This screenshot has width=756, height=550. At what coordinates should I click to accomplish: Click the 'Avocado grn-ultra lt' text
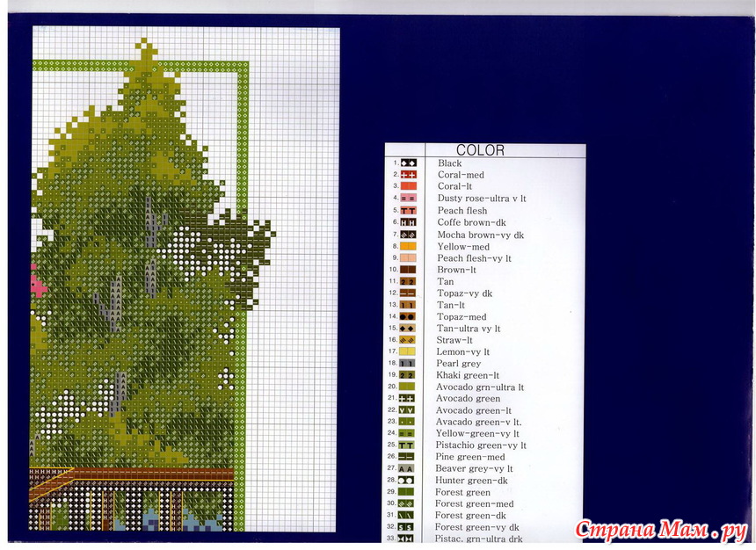point(480,387)
